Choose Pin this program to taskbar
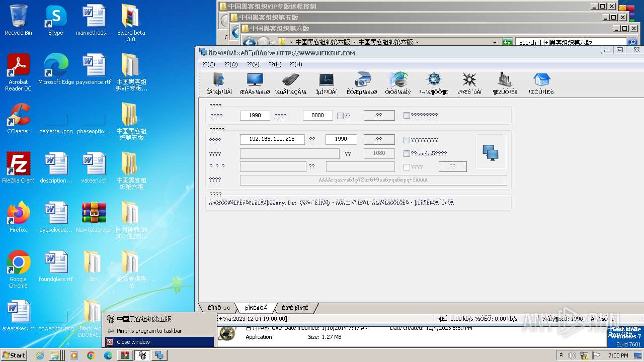 [159, 331]
